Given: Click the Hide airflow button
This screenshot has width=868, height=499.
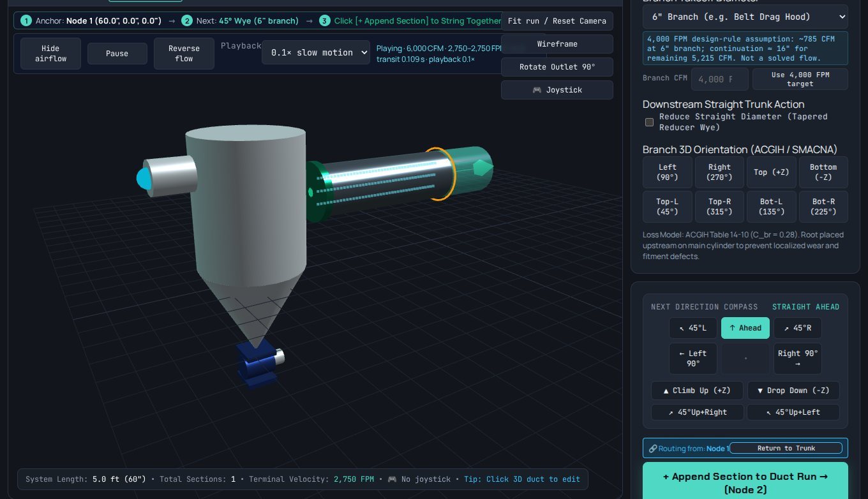Looking at the screenshot, I should coord(50,54).
